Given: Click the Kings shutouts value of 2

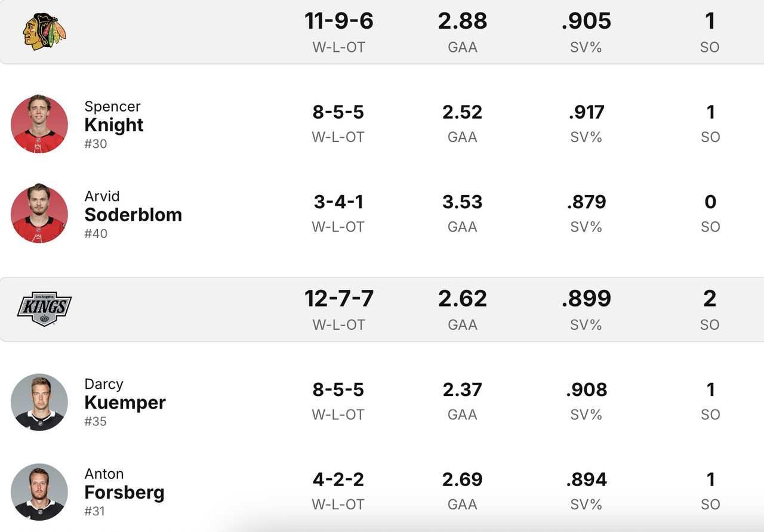Looking at the screenshot, I should pos(710,299).
